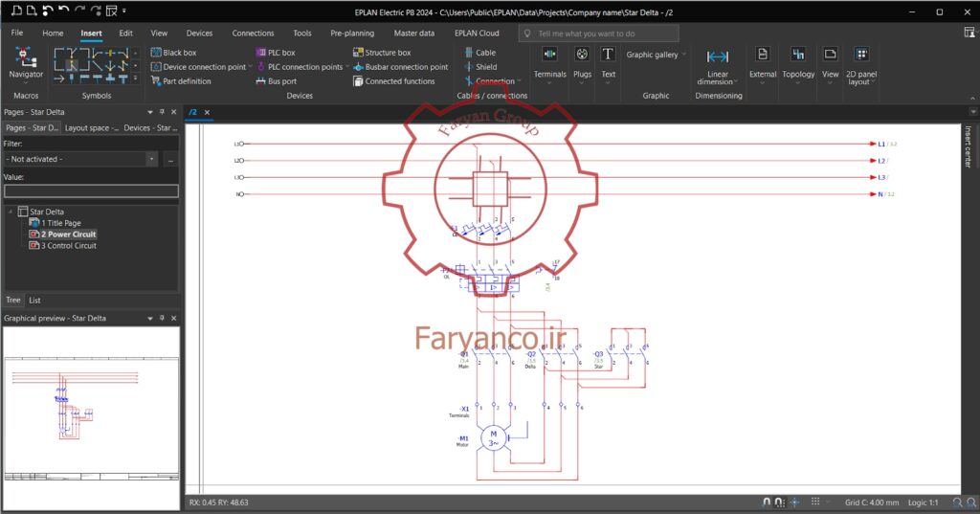
Task: Open the EPLAN Cloud tab
Action: tap(477, 34)
